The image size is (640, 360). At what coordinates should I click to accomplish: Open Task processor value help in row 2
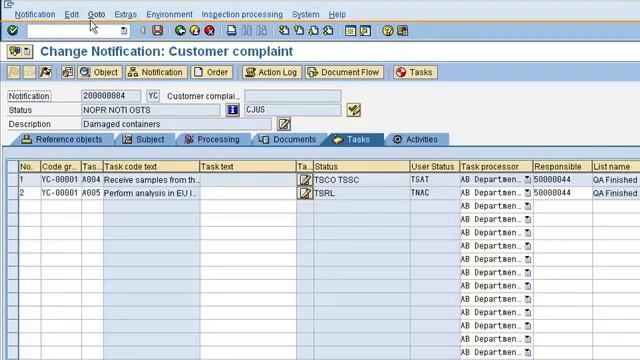tap(528, 193)
